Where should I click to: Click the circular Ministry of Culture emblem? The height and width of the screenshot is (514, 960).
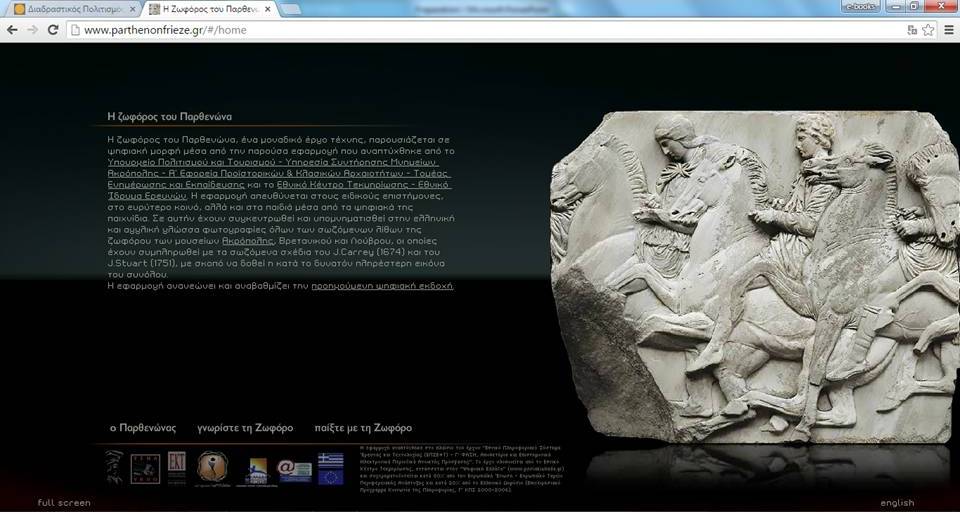212,466
